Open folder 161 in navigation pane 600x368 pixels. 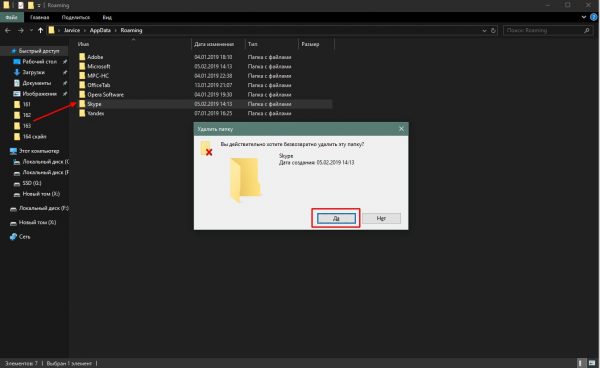pyautogui.click(x=26, y=104)
